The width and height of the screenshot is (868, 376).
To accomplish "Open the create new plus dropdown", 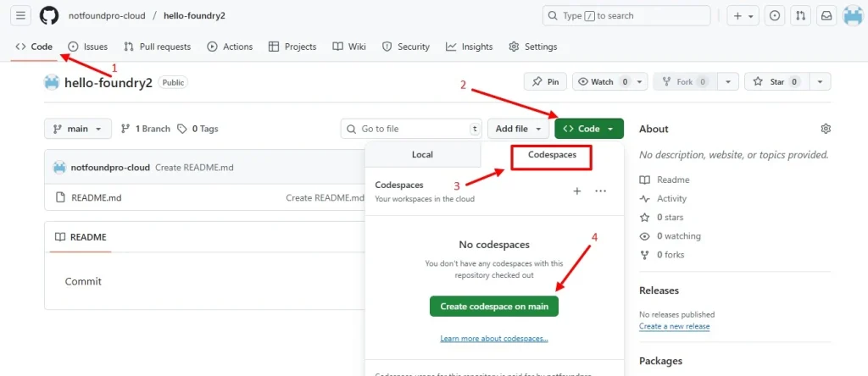I will click(x=743, y=16).
